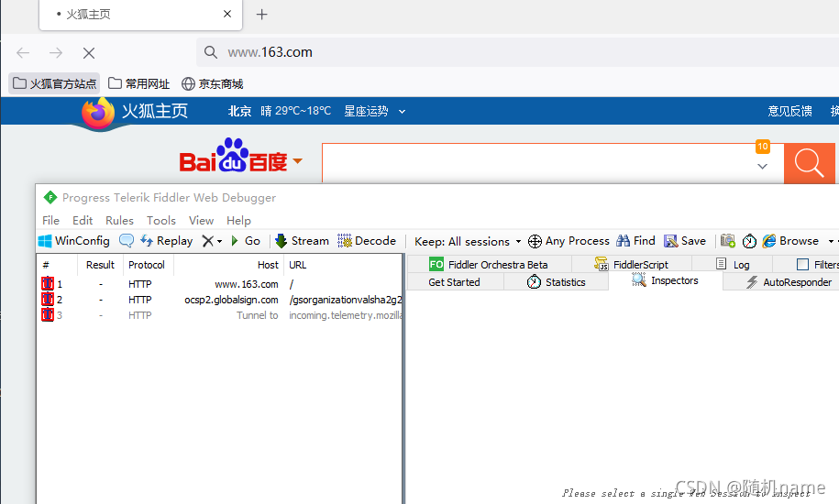
Task: Open the Tools menu
Action: coord(161,221)
